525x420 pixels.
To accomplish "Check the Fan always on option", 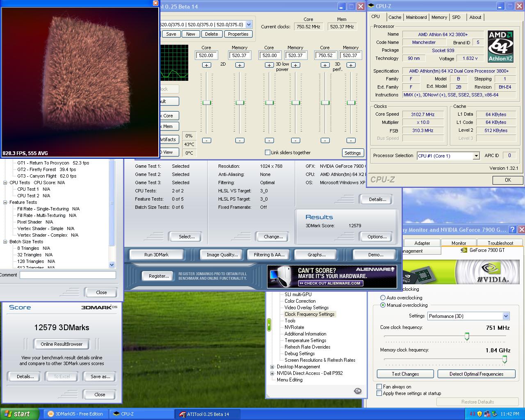I will coord(379,386).
